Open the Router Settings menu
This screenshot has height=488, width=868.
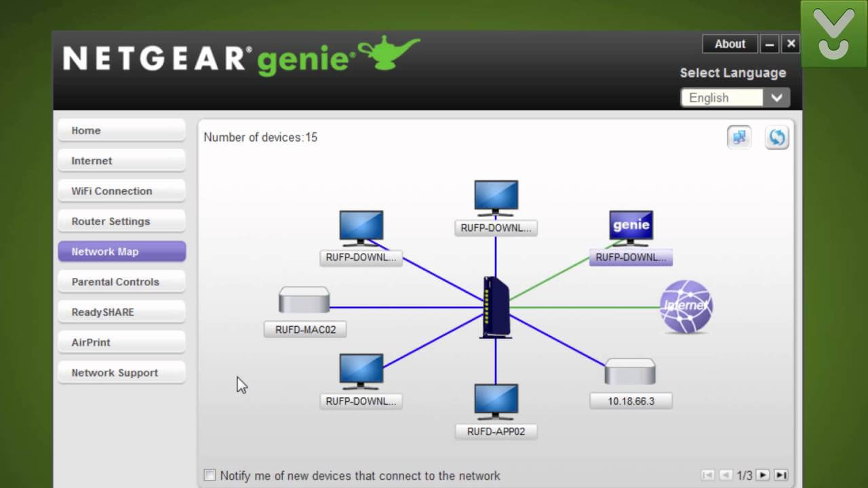[x=121, y=221]
